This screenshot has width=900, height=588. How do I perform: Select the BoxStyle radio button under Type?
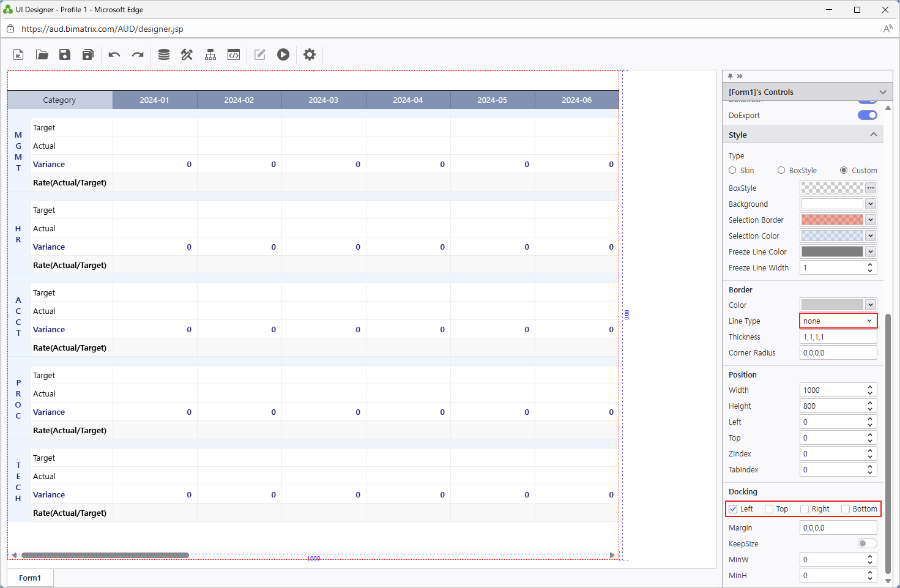coord(781,170)
